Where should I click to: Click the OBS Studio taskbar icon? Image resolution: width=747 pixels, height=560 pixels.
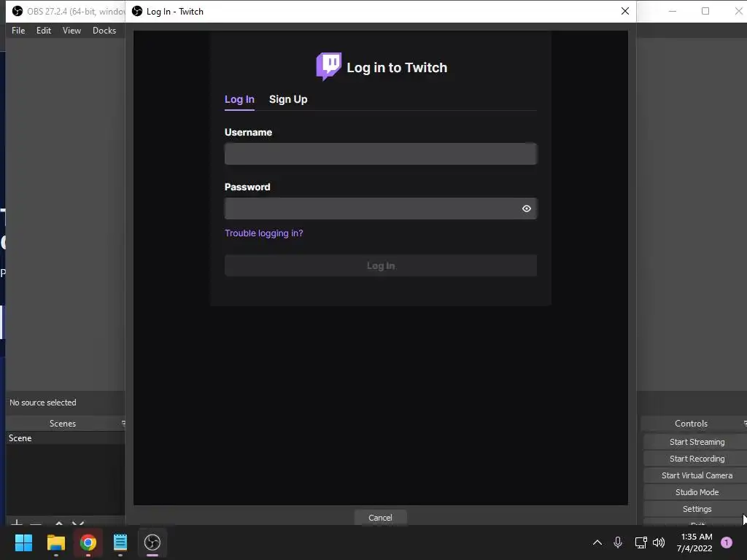[152, 542]
